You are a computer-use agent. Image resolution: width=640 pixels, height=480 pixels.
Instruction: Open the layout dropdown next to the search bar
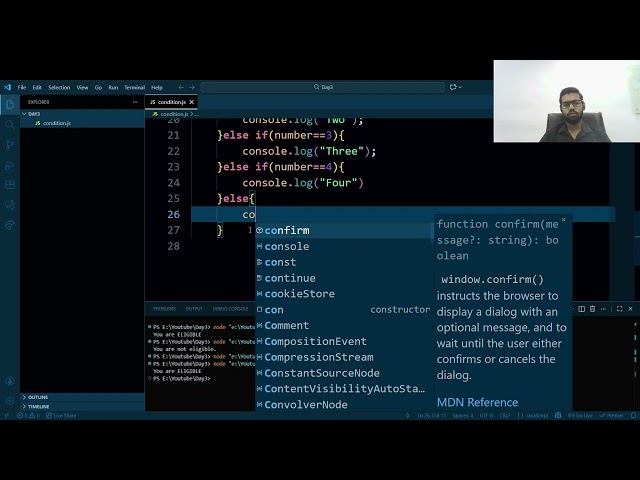click(456, 87)
